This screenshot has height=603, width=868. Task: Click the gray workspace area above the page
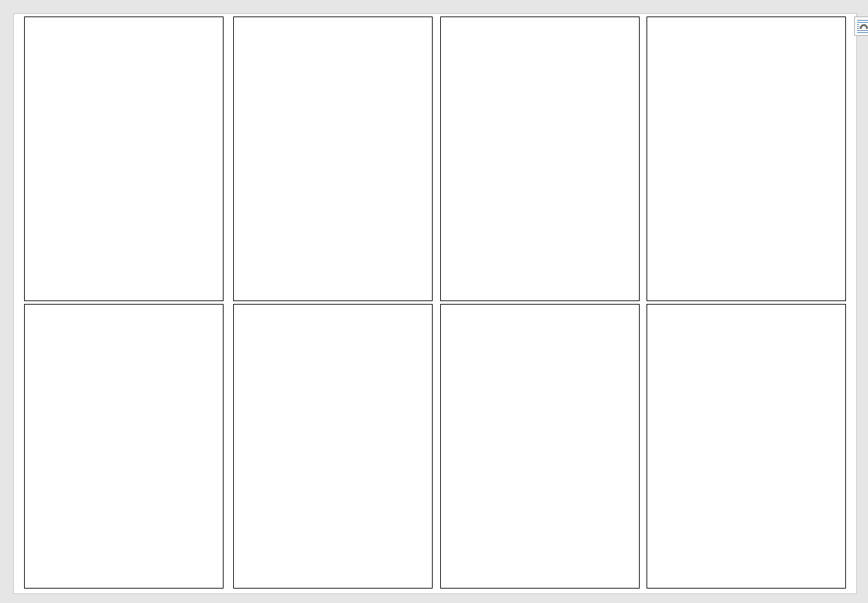click(x=433, y=6)
